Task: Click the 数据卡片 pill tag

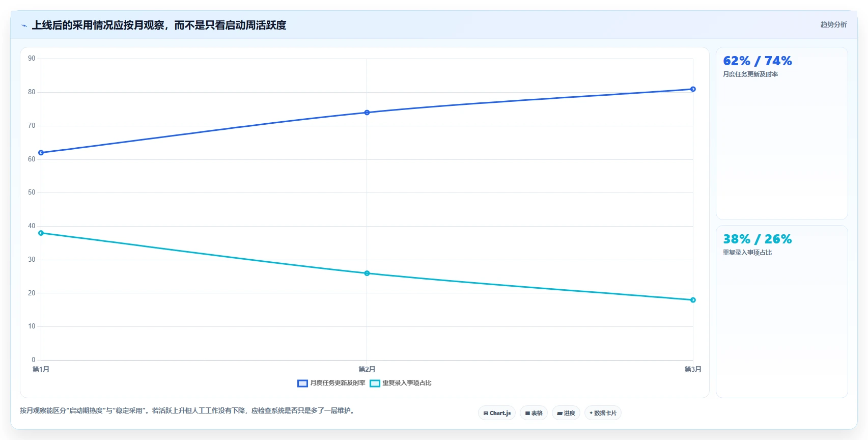Action: click(603, 413)
